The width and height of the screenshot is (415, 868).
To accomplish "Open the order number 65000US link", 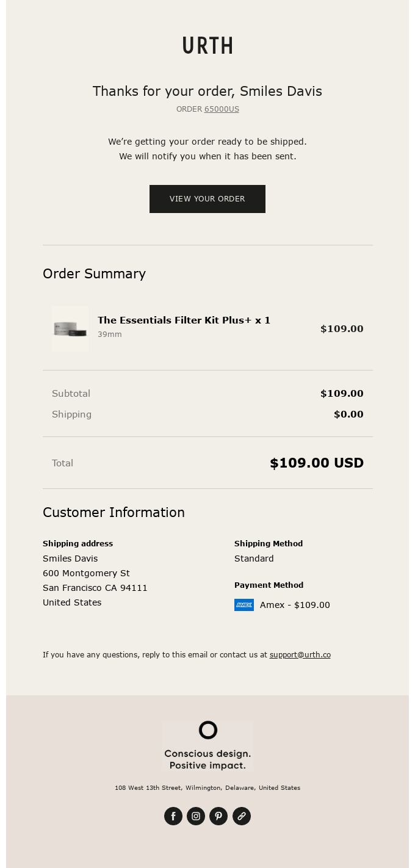I will coord(222,109).
